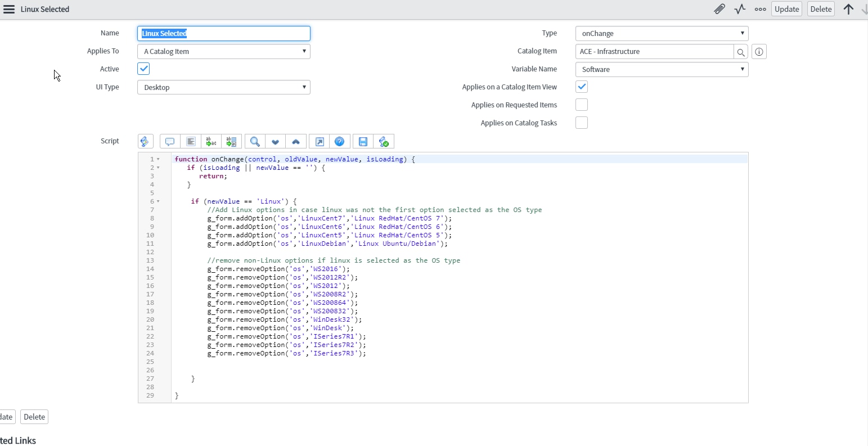Screen dimensions: 868x446
Task: Enable Applies on Requested Items checkbox
Action: 582,105
